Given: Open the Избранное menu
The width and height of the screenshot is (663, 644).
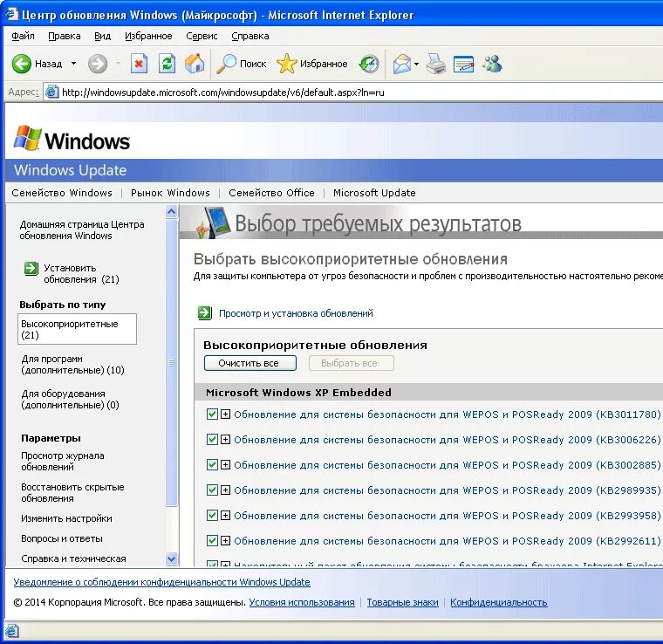Looking at the screenshot, I should [148, 36].
